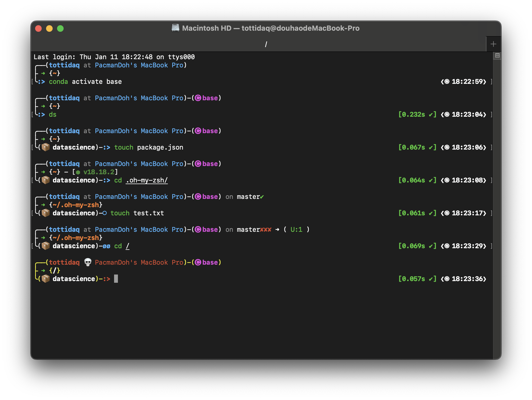Click the conda icon beside base in last prompt
532x400 pixels.
pyautogui.click(x=198, y=262)
